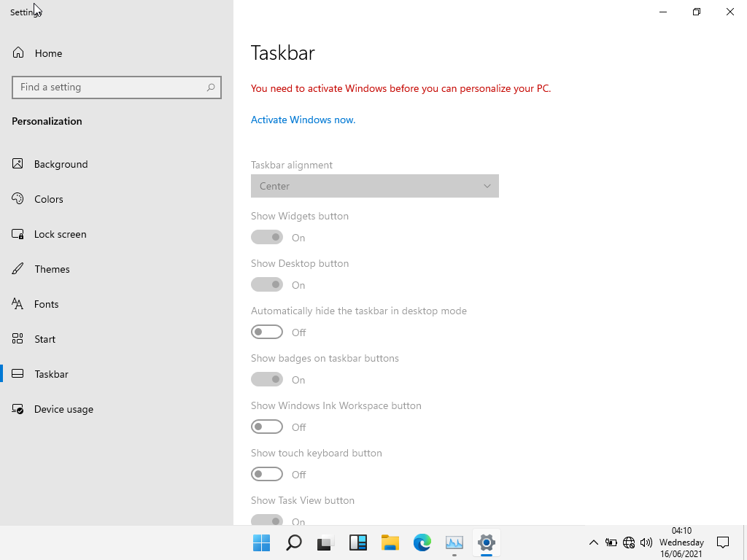Go to Background settings page
The image size is (747, 560).
61,164
